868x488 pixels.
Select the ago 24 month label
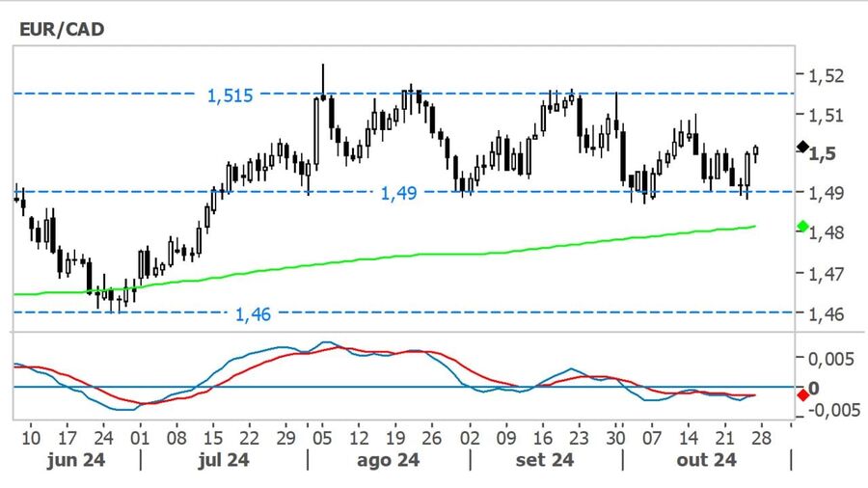tap(388, 460)
